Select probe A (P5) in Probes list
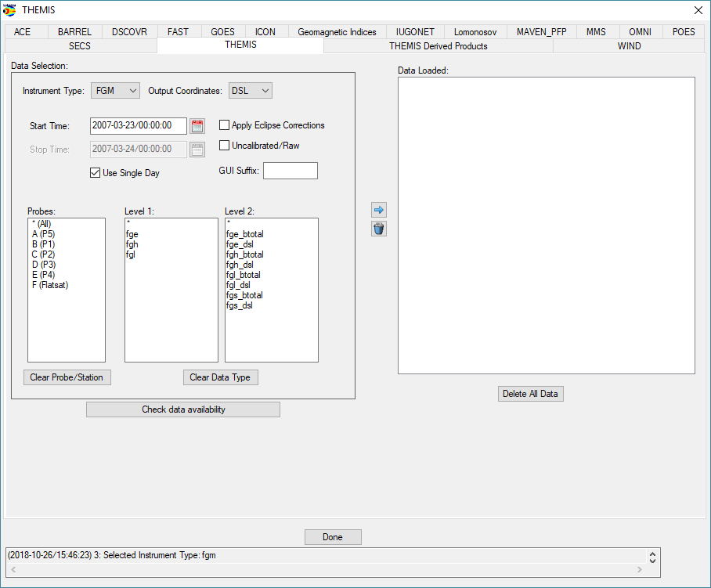Viewport: 711px width, 588px height. point(43,234)
